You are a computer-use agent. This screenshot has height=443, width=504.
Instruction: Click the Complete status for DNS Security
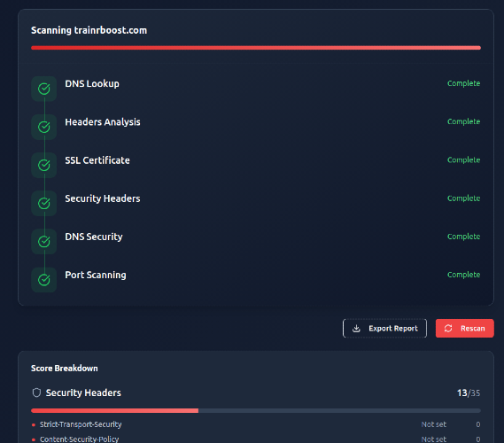click(x=464, y=237)
